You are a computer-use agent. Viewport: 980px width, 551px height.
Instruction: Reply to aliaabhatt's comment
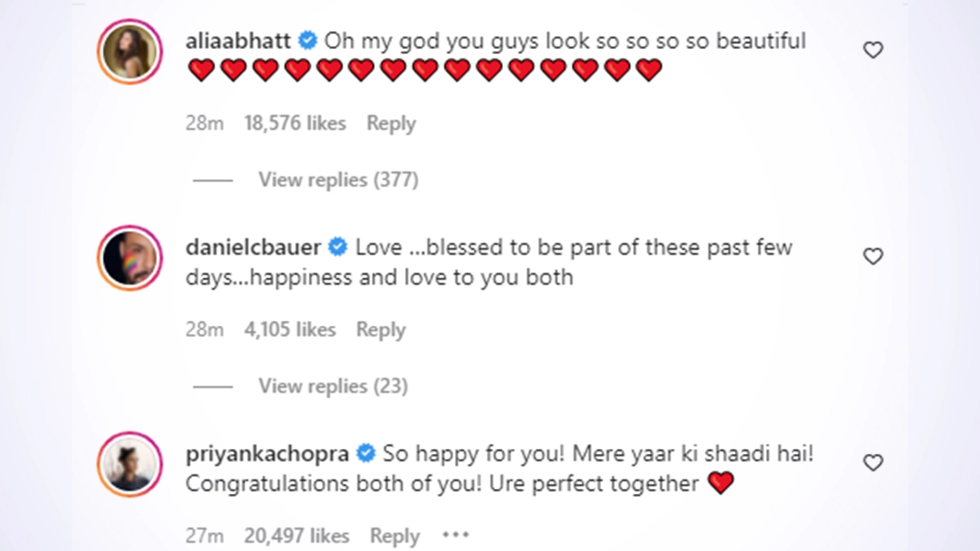pyautogui.click(x=391, y=123)
